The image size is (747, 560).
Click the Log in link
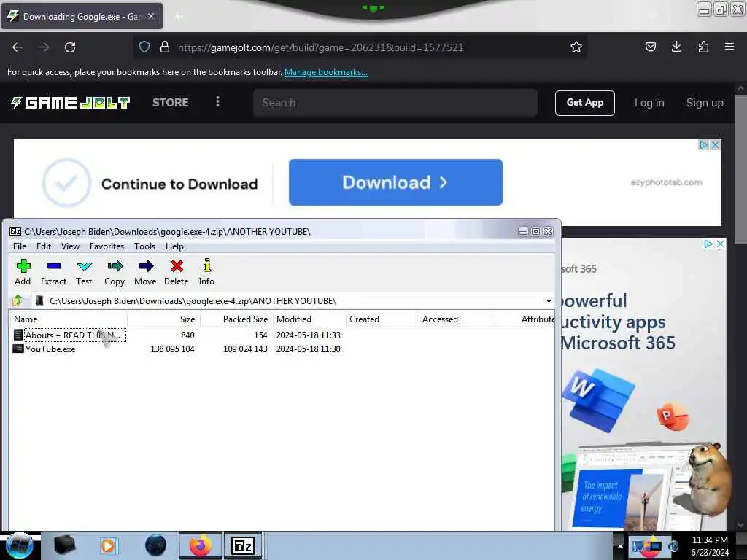pos(649,102)
